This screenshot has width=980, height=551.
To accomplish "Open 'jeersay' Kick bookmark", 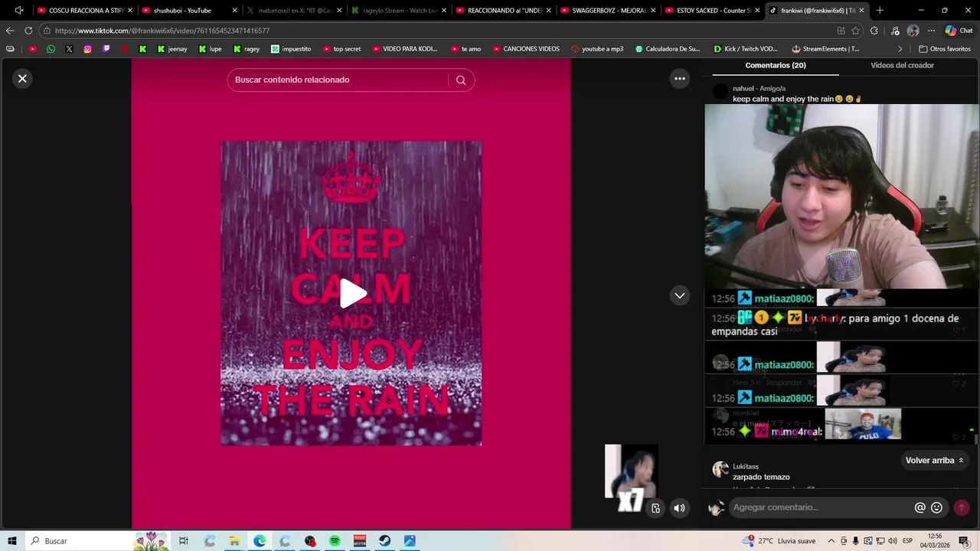I will [171, 49].
